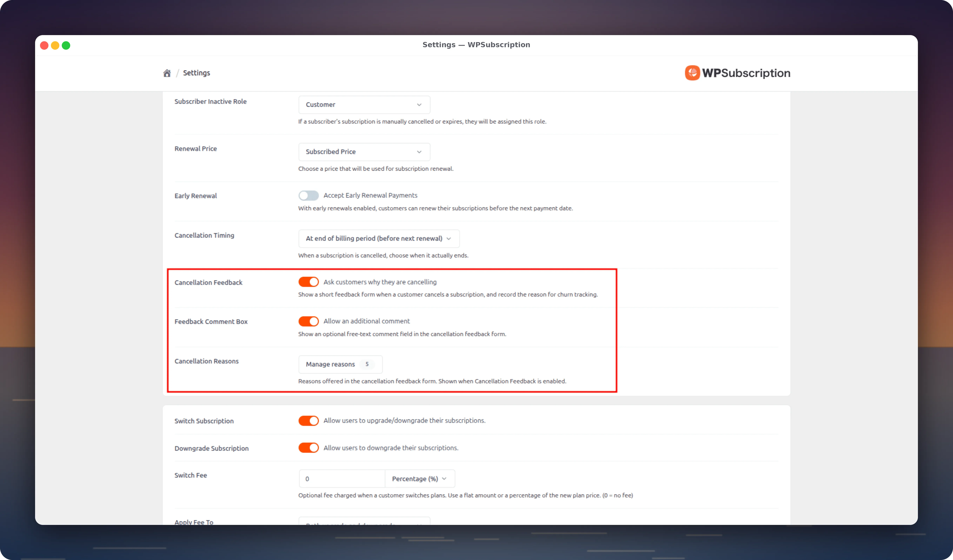Open the Percentage (%) fee type dropdown

click(x=420, y=479)
